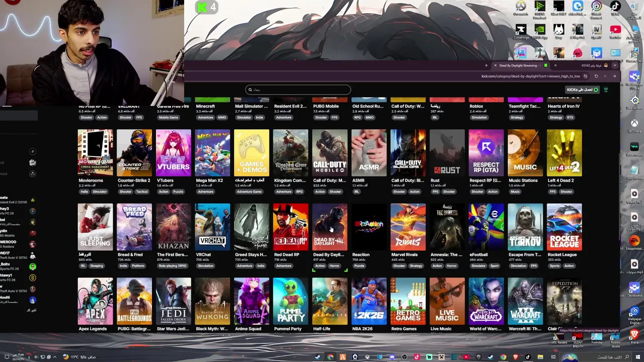Open the YouTube desktop shortcut
This screenshot has height=362, width=644.
point(615,31)
